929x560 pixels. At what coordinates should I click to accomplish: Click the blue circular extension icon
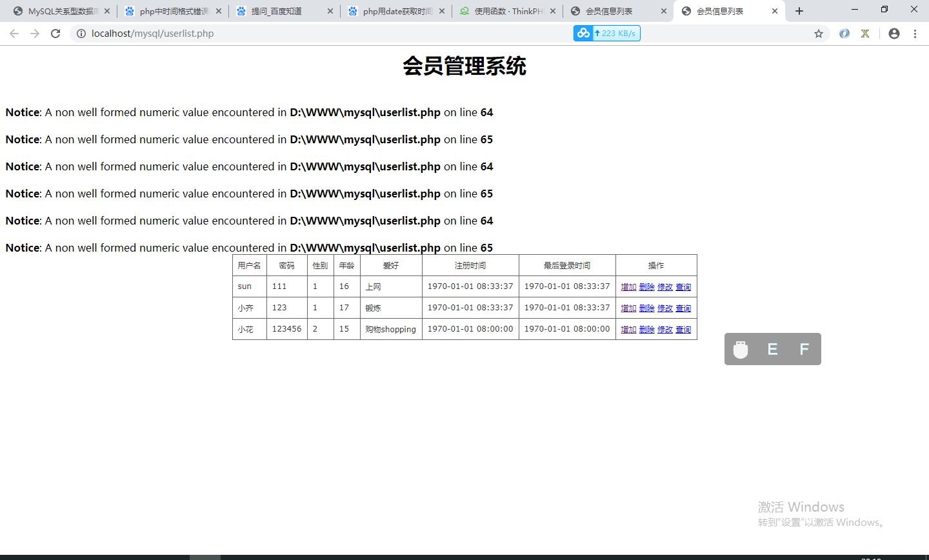[844, 33]
